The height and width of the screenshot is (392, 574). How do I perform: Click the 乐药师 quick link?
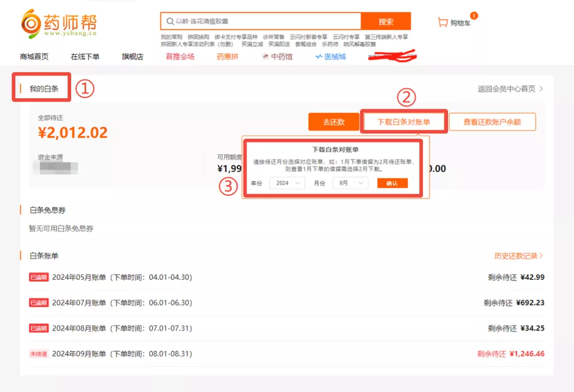click(x=330, y=44)
